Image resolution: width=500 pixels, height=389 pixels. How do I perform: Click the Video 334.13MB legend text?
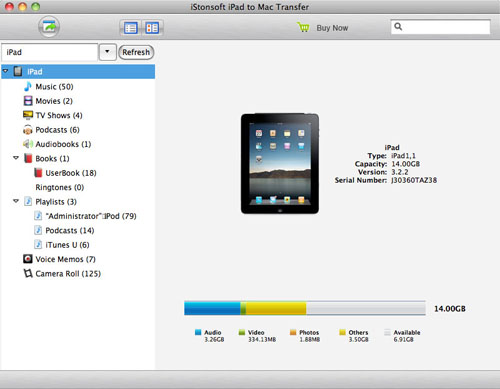coord(262,336)
